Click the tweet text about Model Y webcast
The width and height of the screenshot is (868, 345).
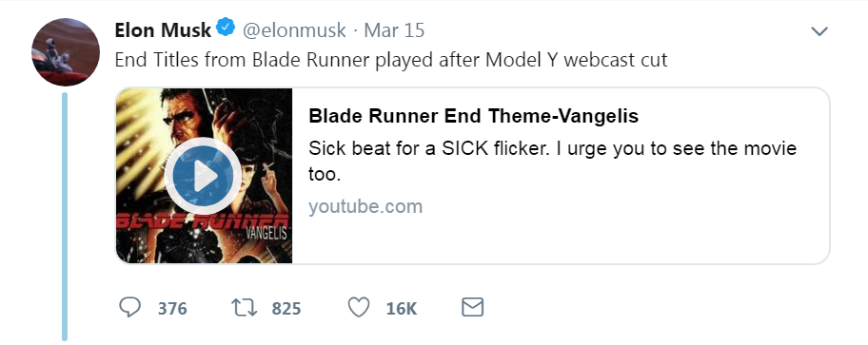(x=391, y=59)
